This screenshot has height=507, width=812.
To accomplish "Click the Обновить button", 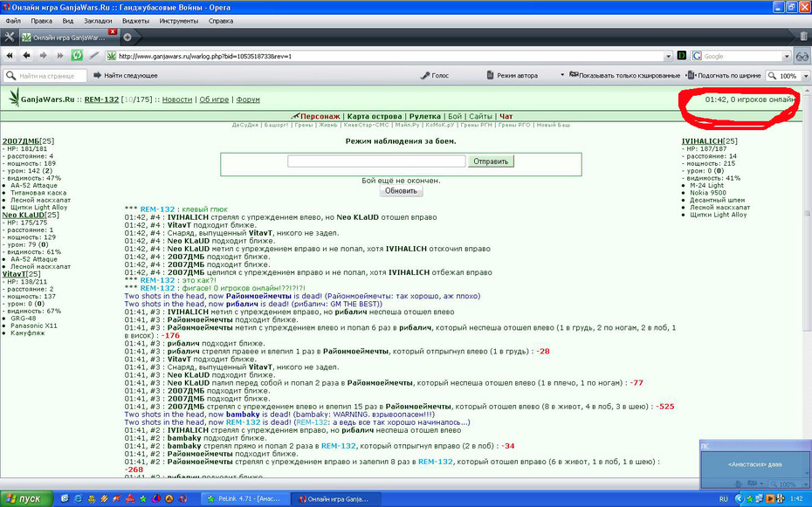I will (401, 191).
